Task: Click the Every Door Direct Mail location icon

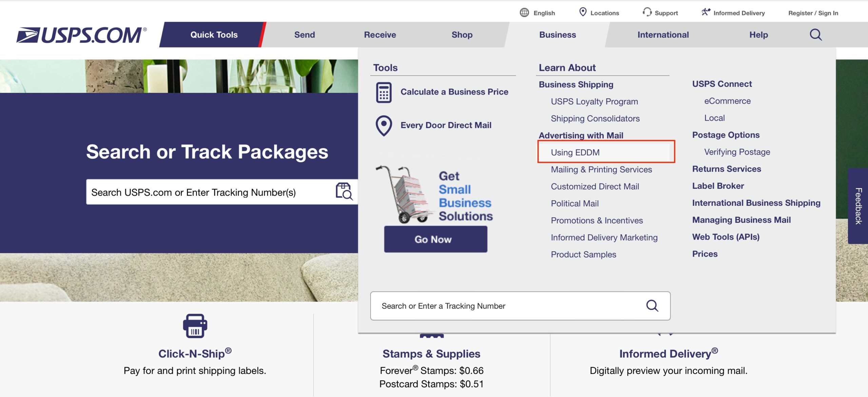Action: [384, 124]
